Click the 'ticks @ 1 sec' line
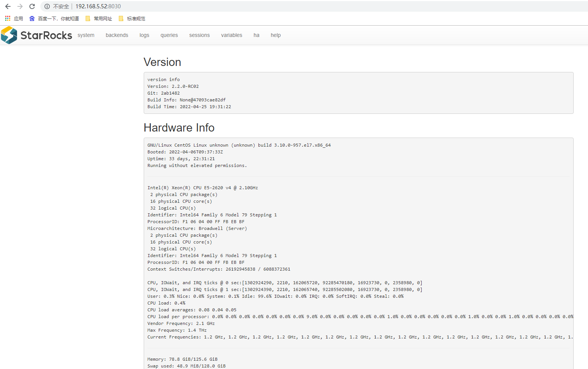Screen dimensions: 588x369 pyautogui.click(x=285, y=289)
